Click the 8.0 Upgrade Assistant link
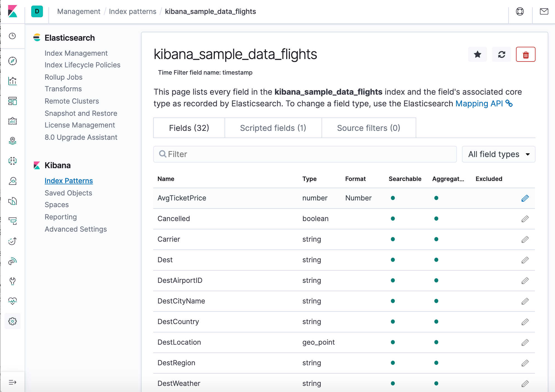 81,137
